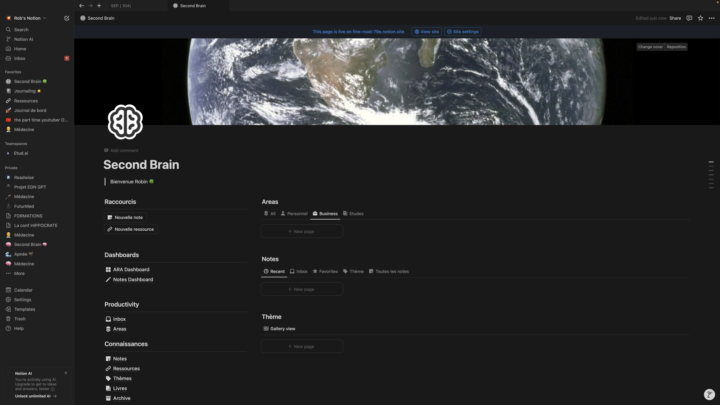720x405 pixels.
Task: Open the three-dots page options menu
Action: (711, 18)
